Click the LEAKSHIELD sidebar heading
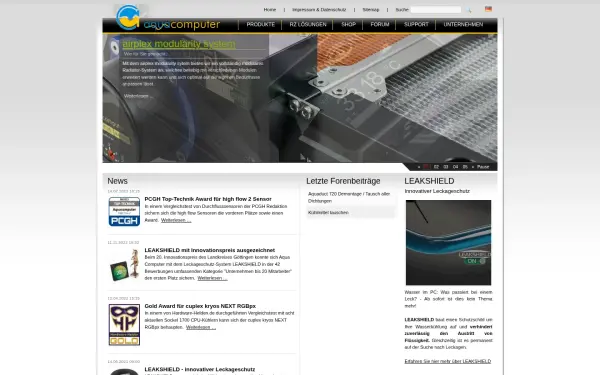 coord(429,181)
